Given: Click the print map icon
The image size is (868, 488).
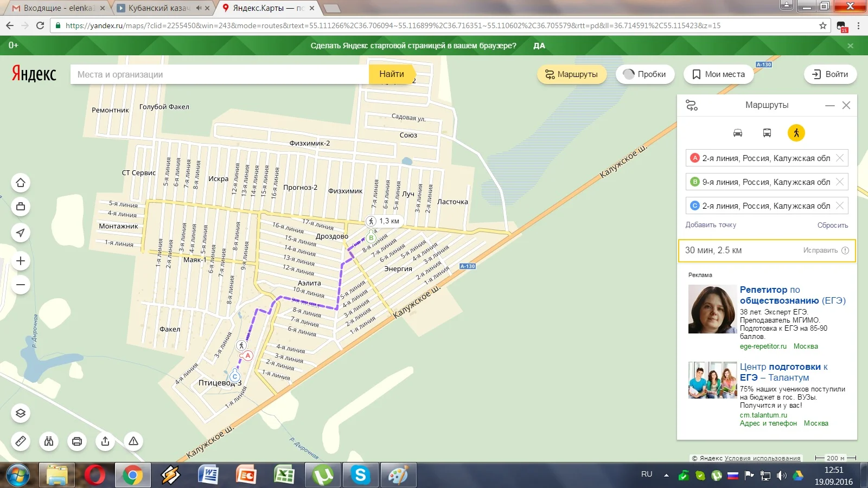Looking at the screenshot, I should 77,441.
